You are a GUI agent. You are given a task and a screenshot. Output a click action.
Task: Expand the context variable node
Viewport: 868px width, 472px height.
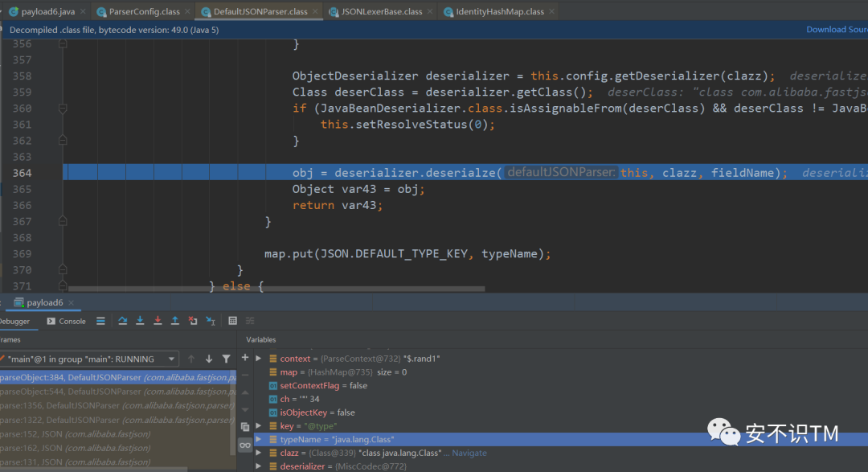258,359
